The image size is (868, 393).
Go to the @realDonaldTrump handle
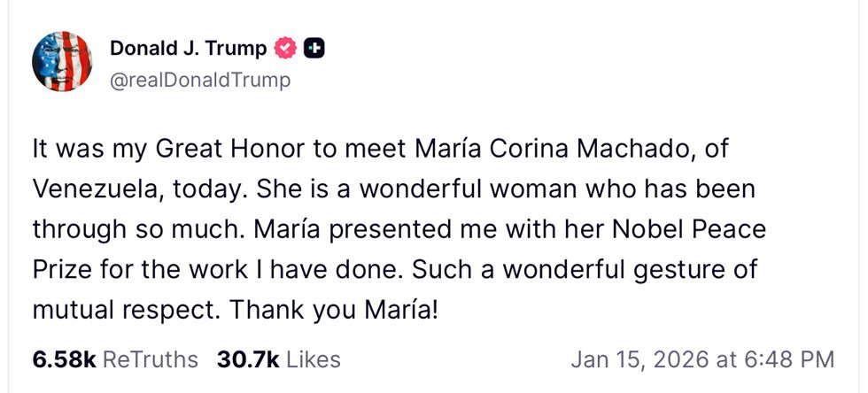click(x=199, y=80)
